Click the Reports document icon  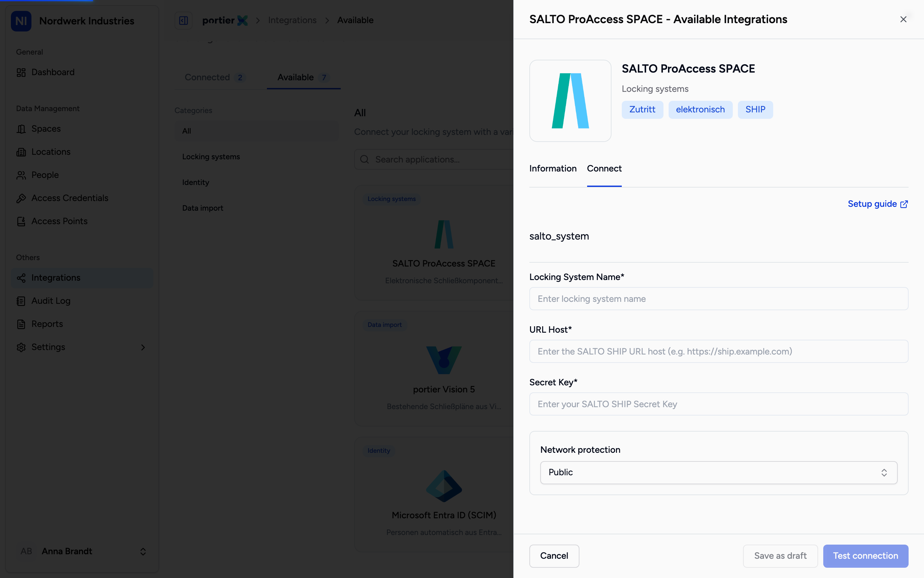click(x=21, y=324)
